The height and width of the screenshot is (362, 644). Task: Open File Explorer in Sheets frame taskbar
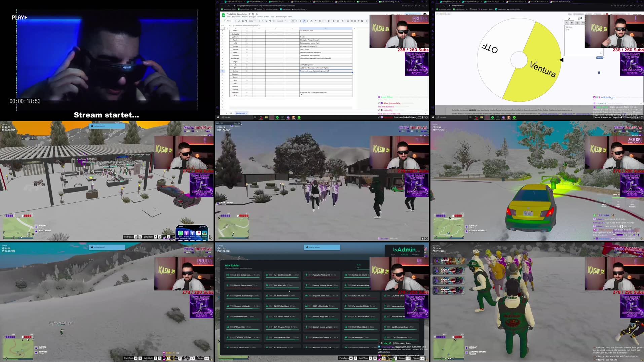(266, 117)
